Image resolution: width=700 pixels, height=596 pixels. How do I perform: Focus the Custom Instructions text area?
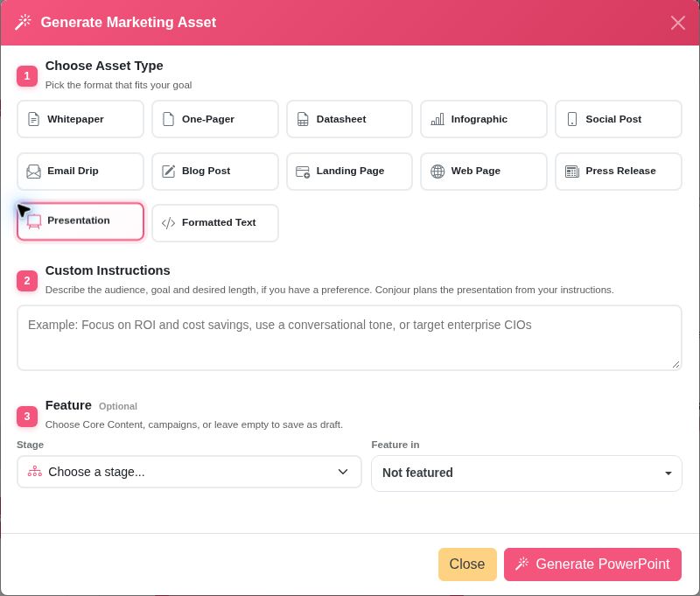(x=349, y=338)
